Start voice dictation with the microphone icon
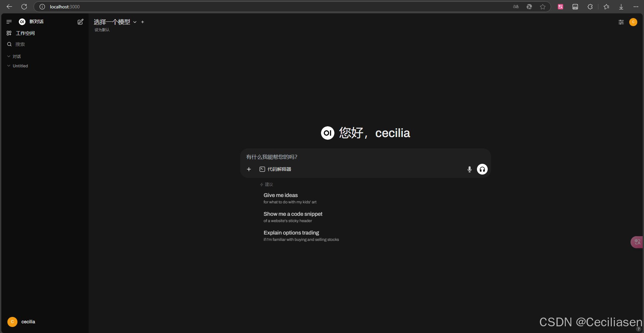The image size is (644, 333). (470, 169)
